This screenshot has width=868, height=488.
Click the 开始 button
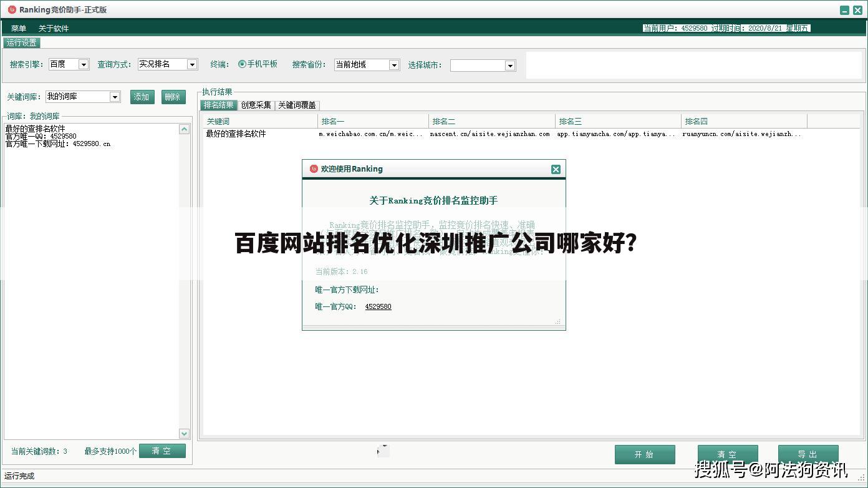(645, 454)
